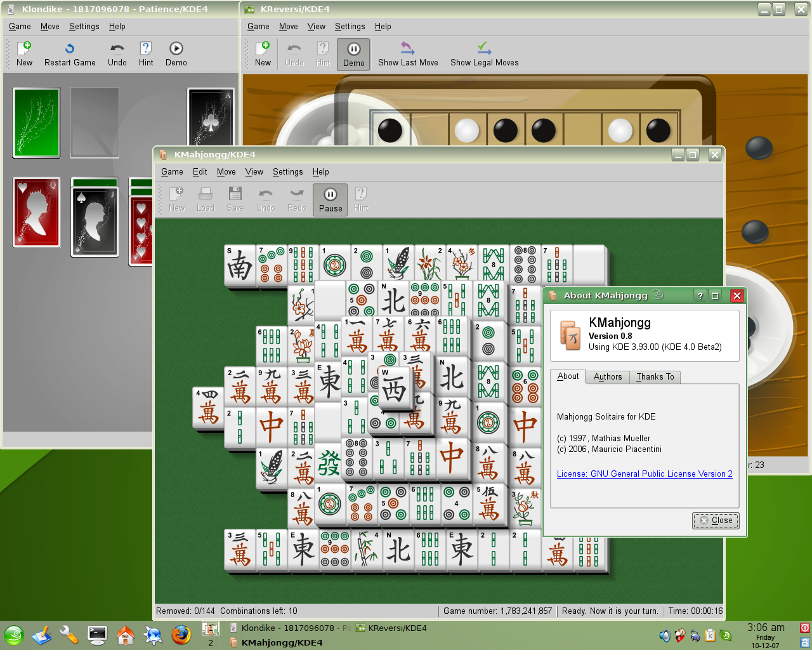812x650 pixels.
Task: Click Restart Game in Klondike toolbar
Action: click(x=70, y=53)
